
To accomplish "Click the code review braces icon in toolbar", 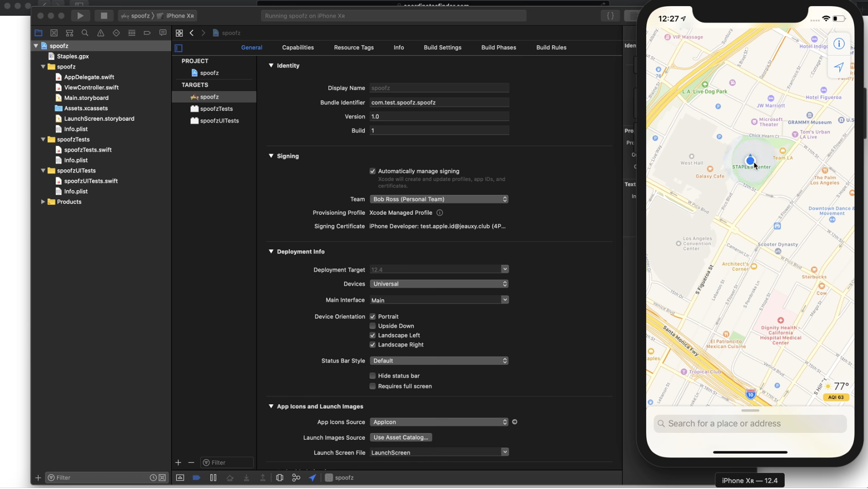I will [x=610, y=16].
